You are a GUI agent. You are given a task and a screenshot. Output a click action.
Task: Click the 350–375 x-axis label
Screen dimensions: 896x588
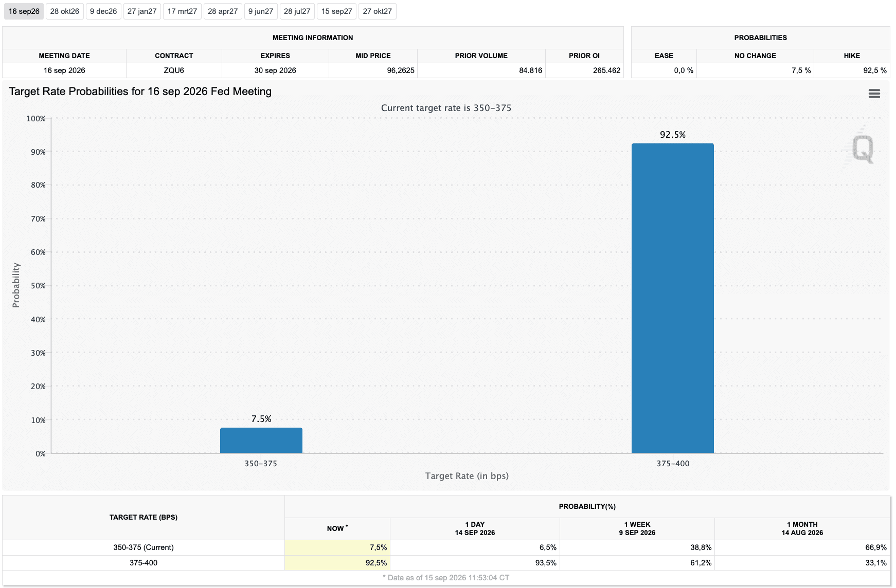[261, 464]
